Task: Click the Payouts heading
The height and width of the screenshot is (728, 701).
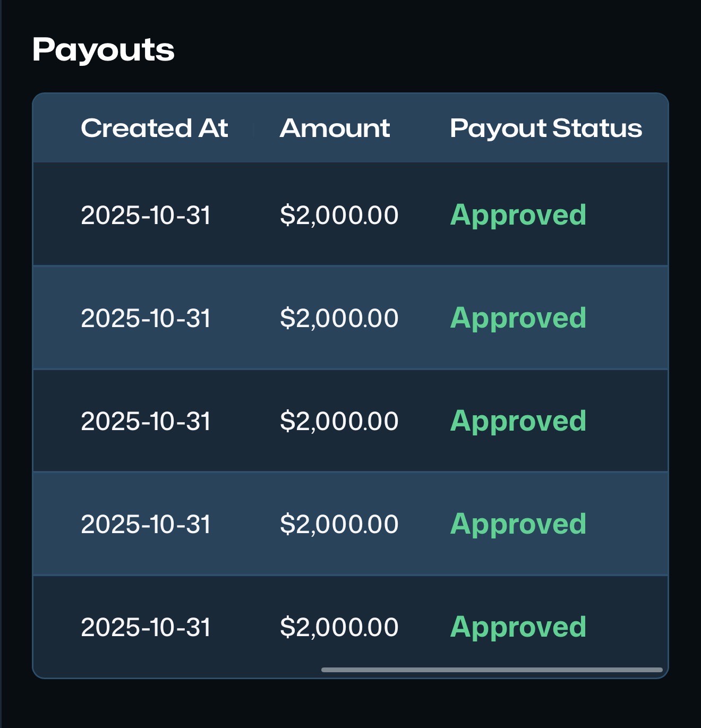Action: coord(104,50)
